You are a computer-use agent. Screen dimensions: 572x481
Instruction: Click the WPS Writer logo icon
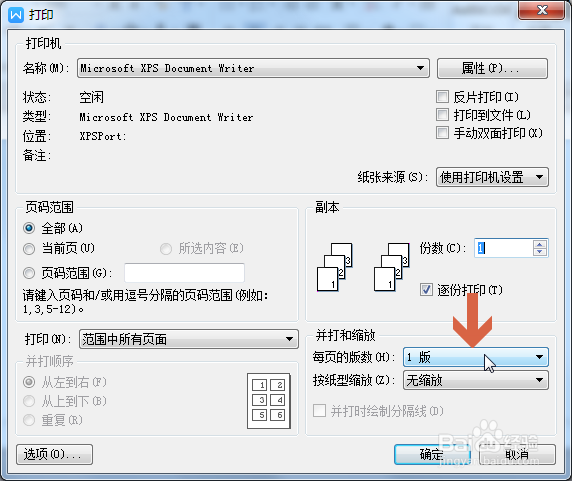tap(16, 15)
